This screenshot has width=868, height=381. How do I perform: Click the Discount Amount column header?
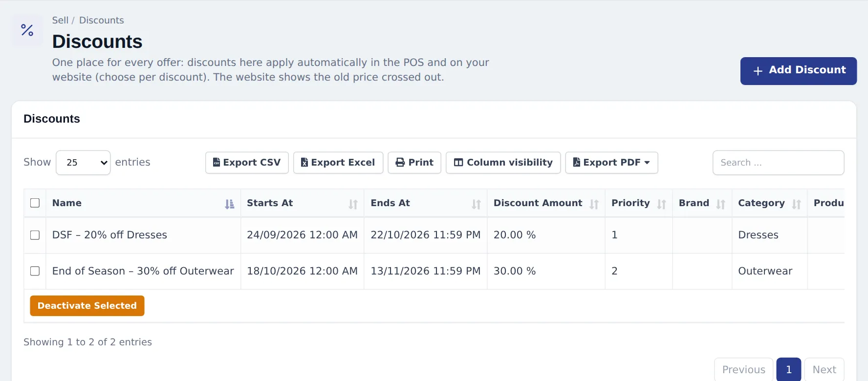(x=546, y=203)
